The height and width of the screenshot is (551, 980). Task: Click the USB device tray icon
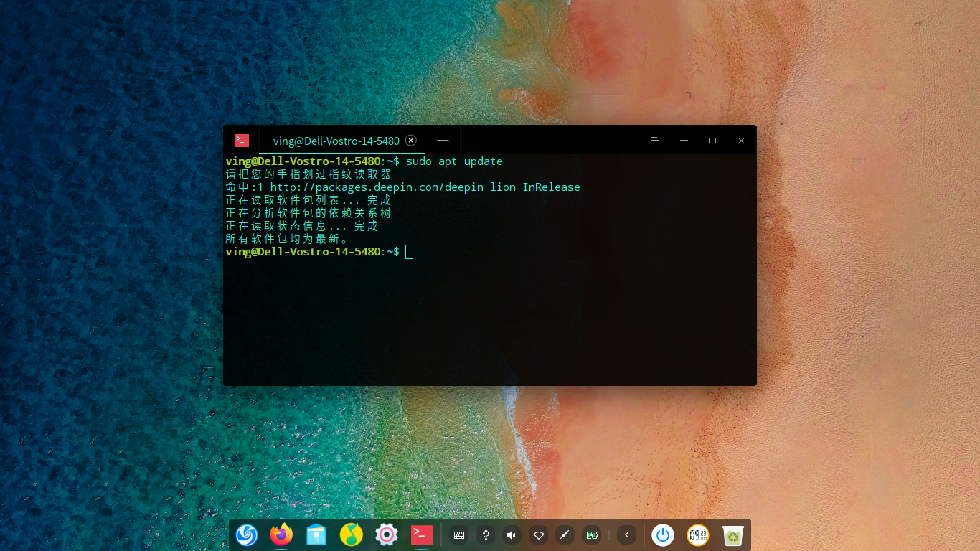(485, 534)
